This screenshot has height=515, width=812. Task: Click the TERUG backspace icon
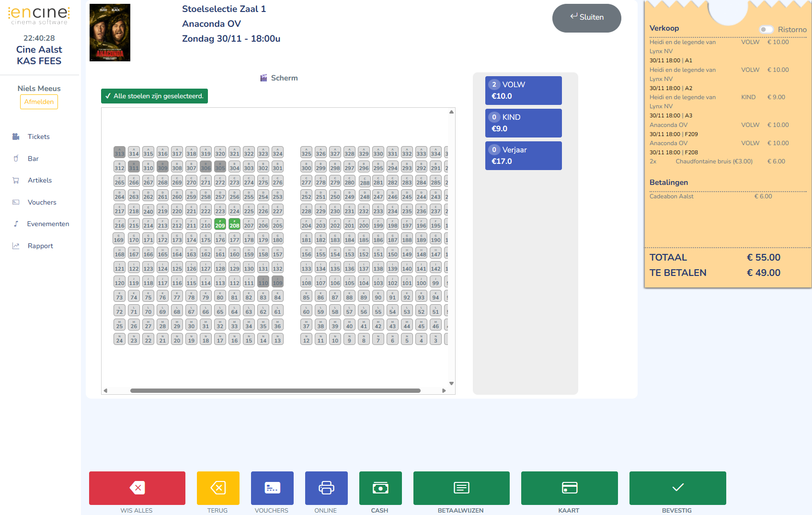[217, 487]
